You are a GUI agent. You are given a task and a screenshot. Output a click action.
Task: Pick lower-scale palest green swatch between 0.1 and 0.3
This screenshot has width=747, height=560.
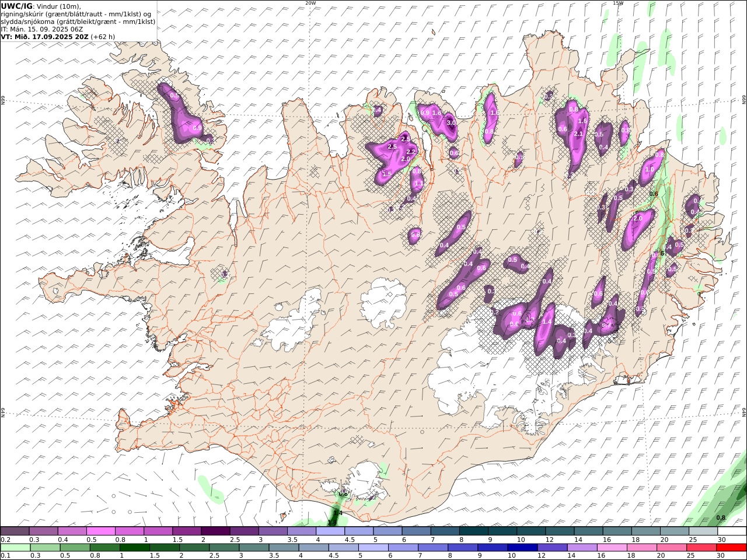click(15, 547)
